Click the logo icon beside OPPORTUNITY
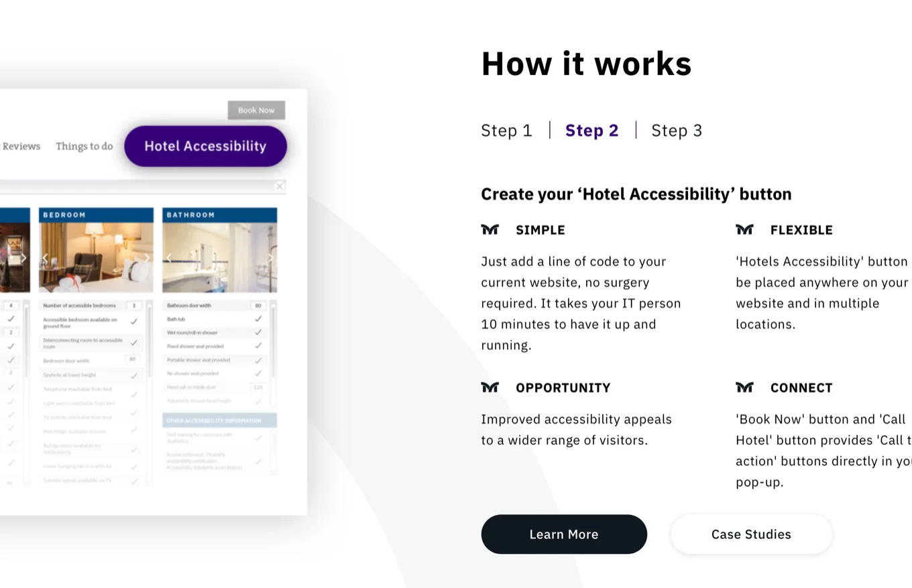The width and height of the screenshot is (912, 588). coord(490,388)
